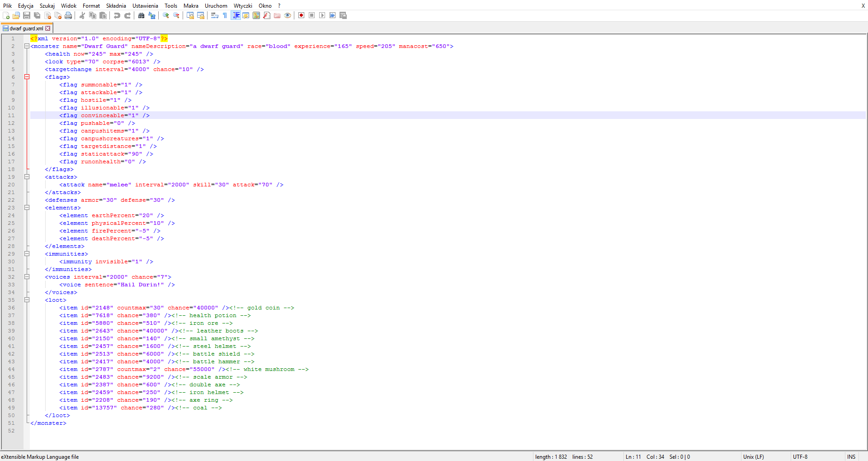Open the Widok menu
The height and width of the screenshot is (461, 868).
coord(69,5)
